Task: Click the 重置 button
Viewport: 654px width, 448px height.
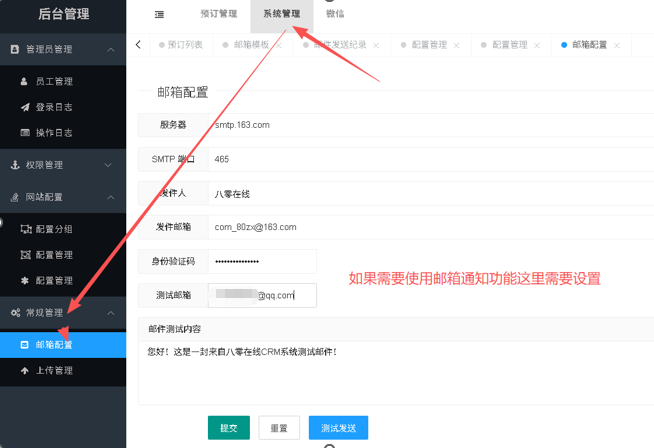Action: [x=279, y=428]
